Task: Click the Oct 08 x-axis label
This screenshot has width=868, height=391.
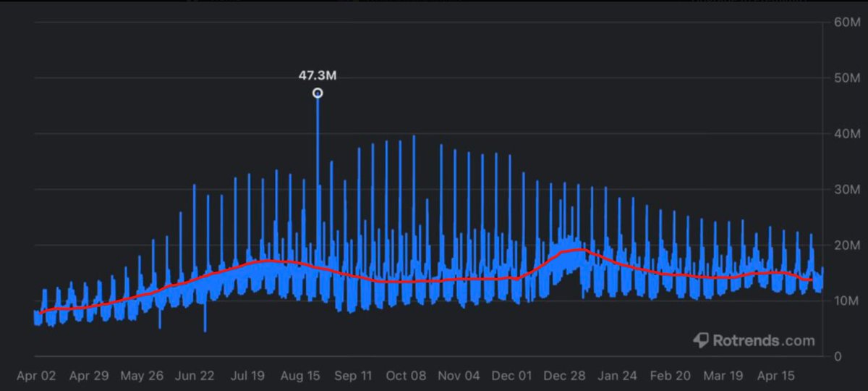Action: click(406, 376)
